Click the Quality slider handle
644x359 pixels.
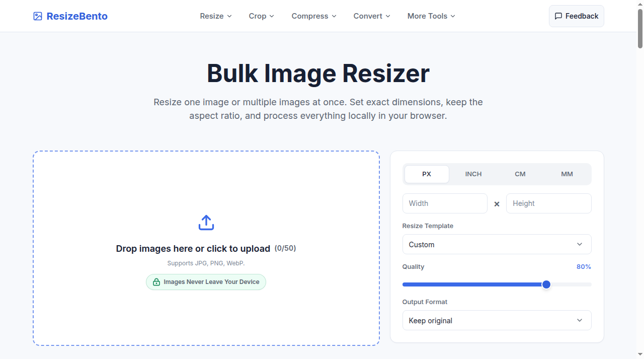click(546, 284)
